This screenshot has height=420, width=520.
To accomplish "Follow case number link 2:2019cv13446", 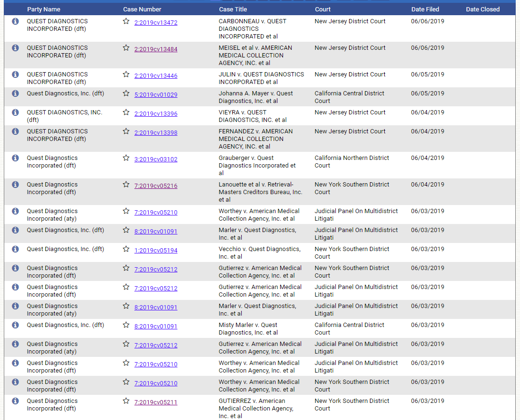I will [x=156, y=75].
